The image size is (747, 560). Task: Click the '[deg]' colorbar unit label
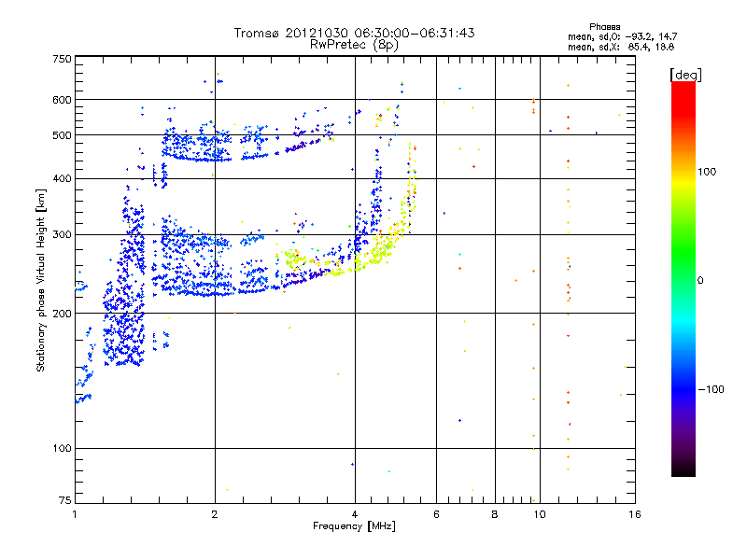(685, 75)
